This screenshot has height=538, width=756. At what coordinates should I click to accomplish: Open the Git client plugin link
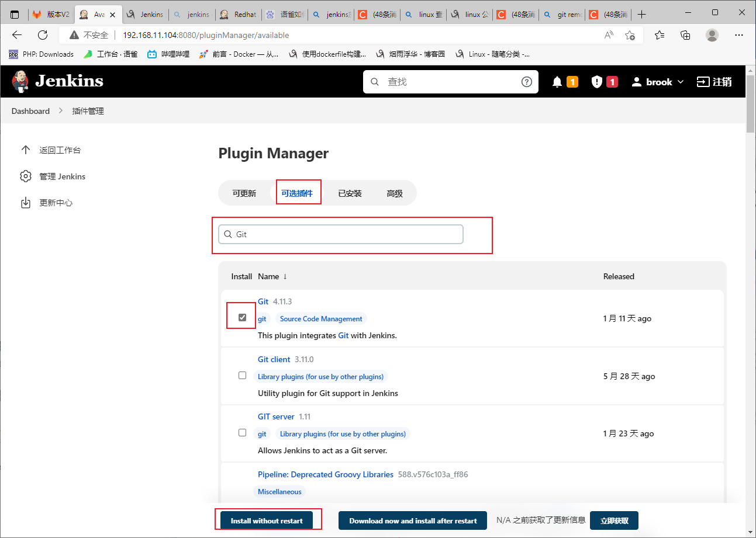point(274,359)
